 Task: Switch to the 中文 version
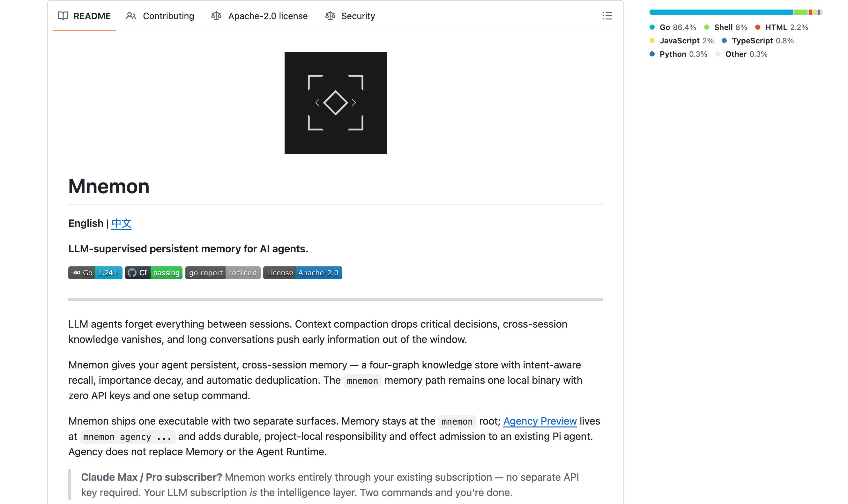pyautogui.click(x=121, y=224)
